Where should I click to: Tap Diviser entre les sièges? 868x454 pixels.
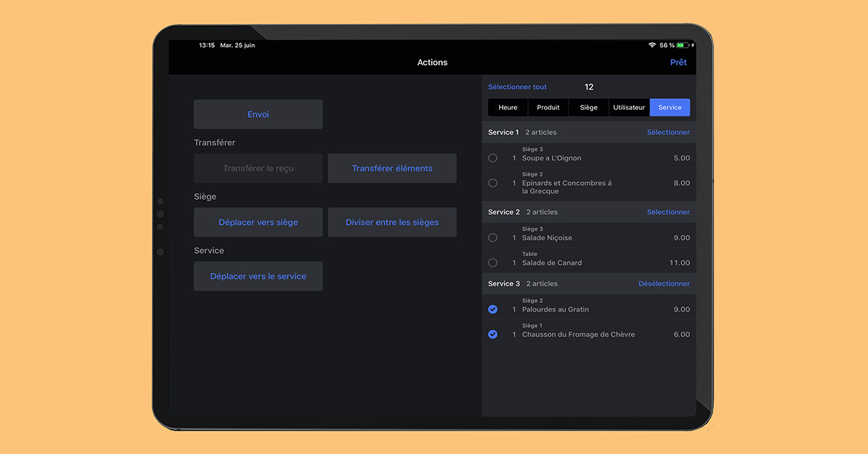[x=392, y=223]
